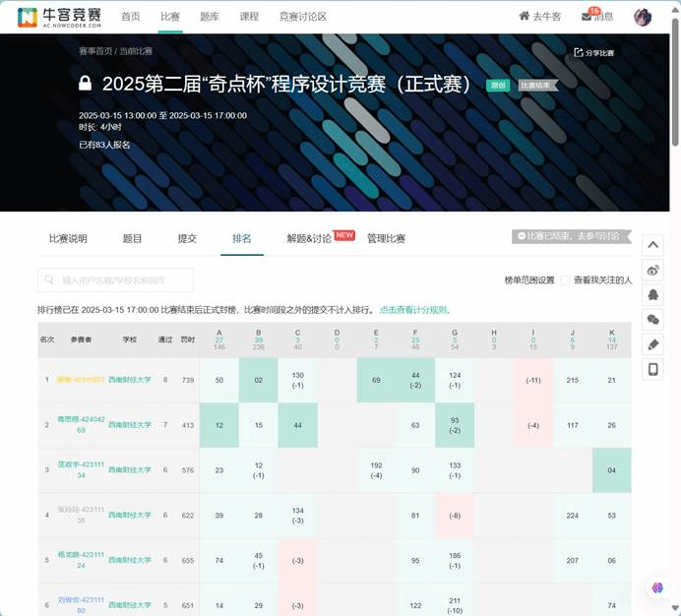
Task: Switch to the 题目 tab
Action: [132, 239]
